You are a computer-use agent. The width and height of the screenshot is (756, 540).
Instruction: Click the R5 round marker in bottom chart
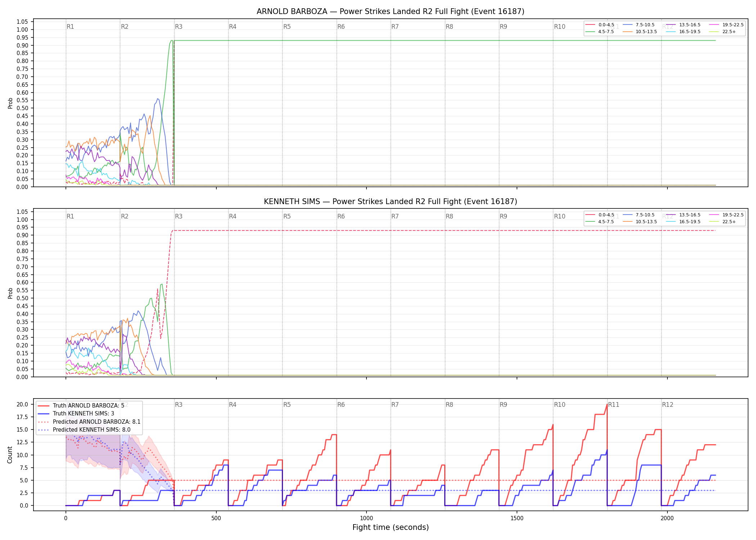click(287, 405)
